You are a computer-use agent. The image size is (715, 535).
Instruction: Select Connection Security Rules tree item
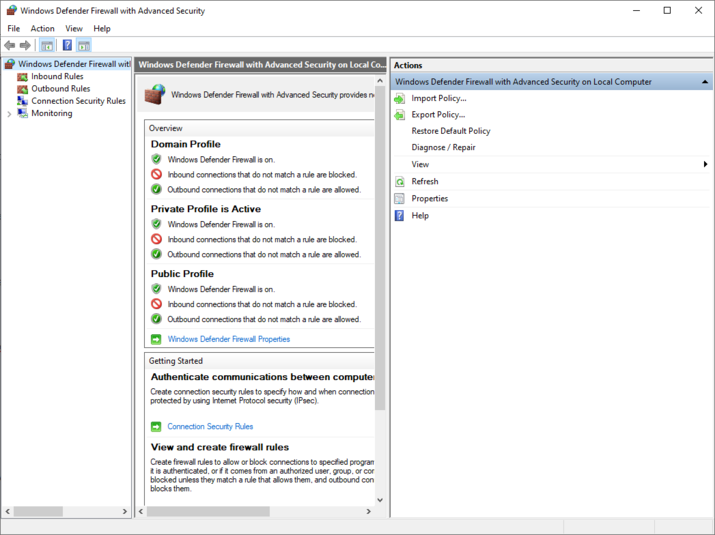point(78,101)
